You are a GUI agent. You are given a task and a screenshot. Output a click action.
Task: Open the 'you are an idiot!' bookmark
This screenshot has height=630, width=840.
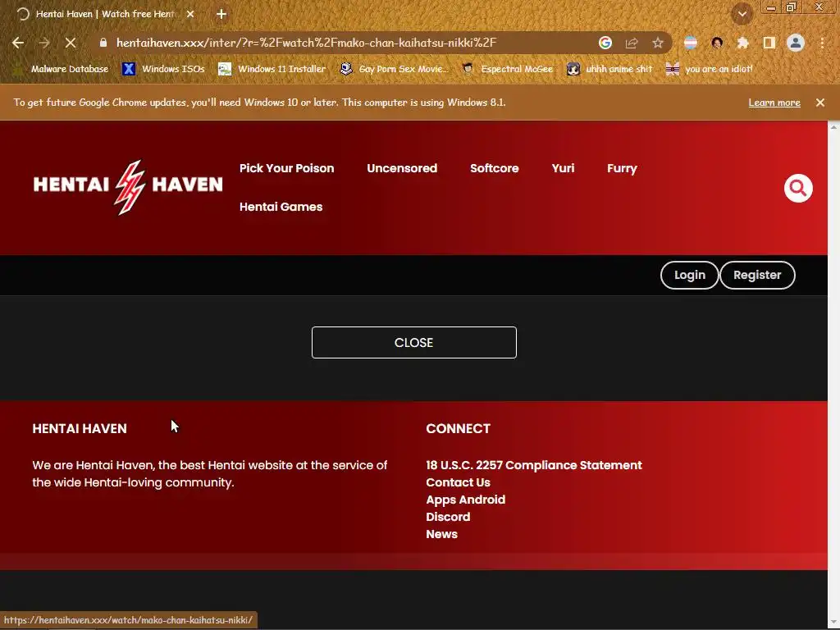(x=710, y=69)
